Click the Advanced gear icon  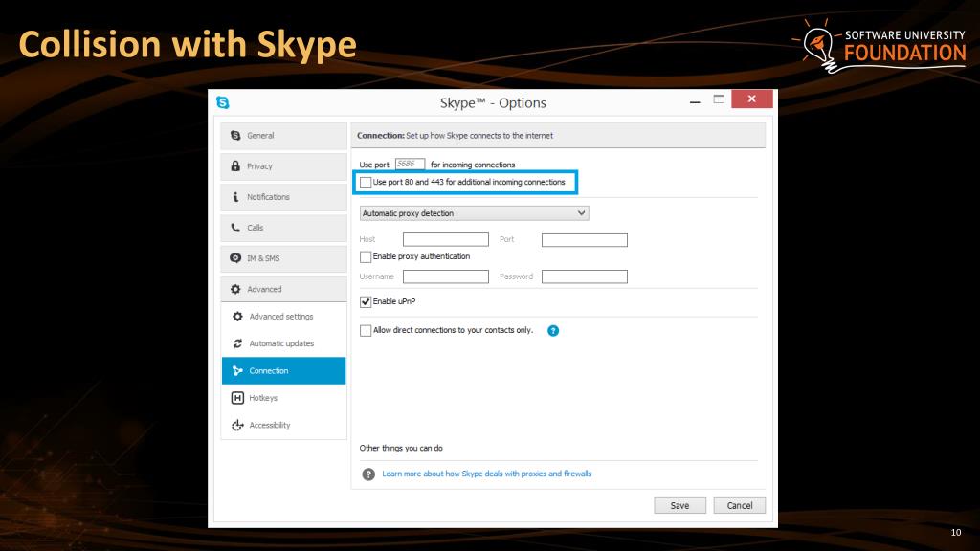[x=235, y=289]
